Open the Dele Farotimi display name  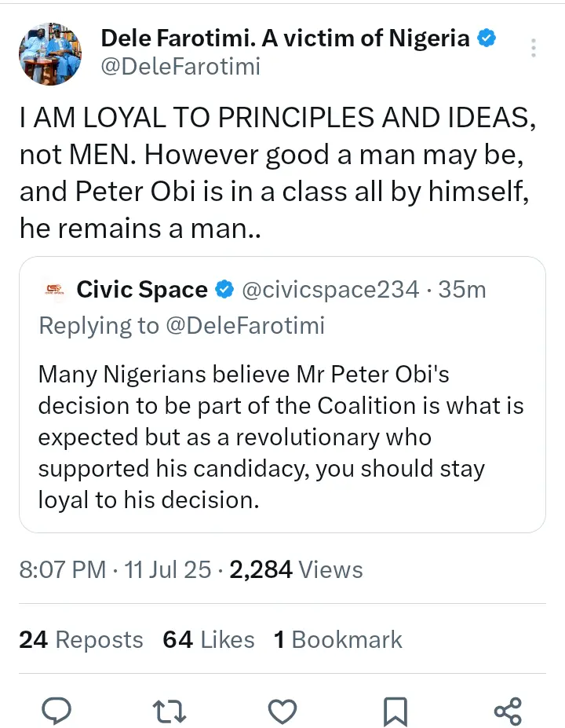[x=286, y=38]
